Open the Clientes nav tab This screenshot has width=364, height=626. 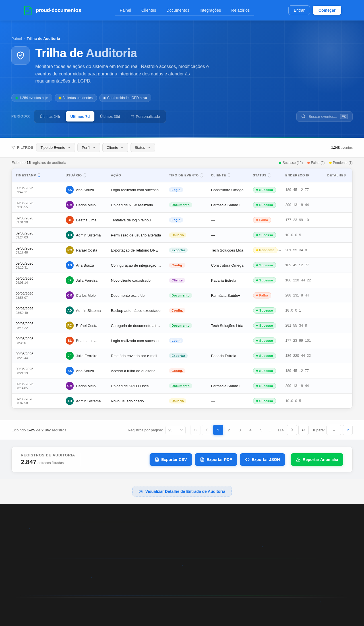point(149,10)
